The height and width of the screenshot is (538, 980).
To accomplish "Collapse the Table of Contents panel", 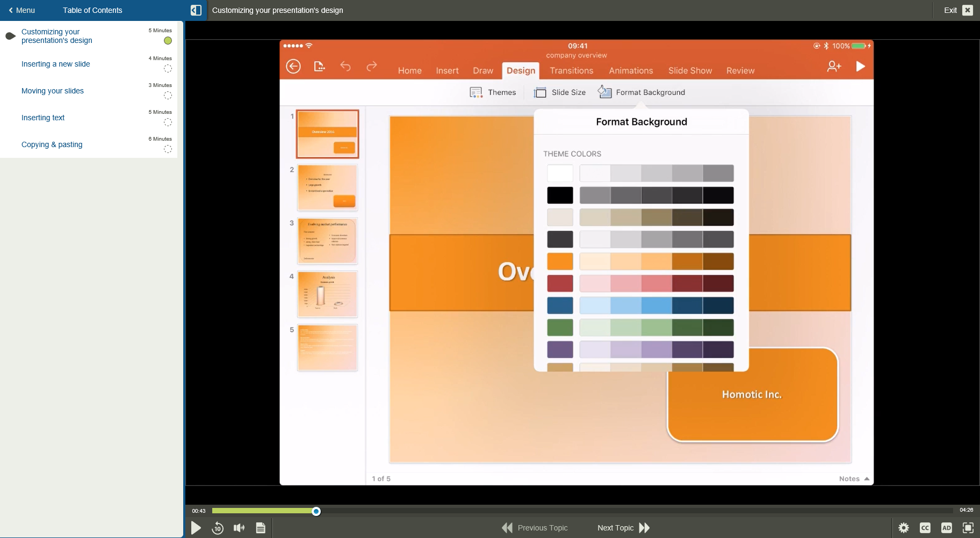I will tap(196, 10).
